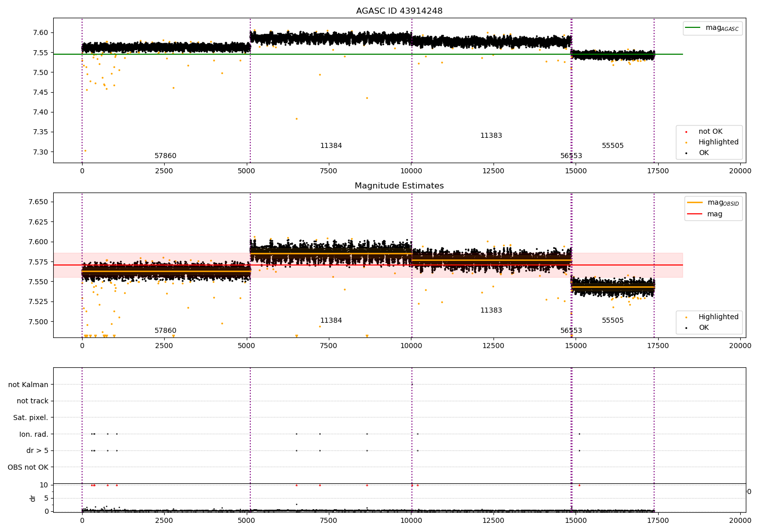Click the 5 tick on the dr axis
760x532 pixels.
click(x=46, y=498)
